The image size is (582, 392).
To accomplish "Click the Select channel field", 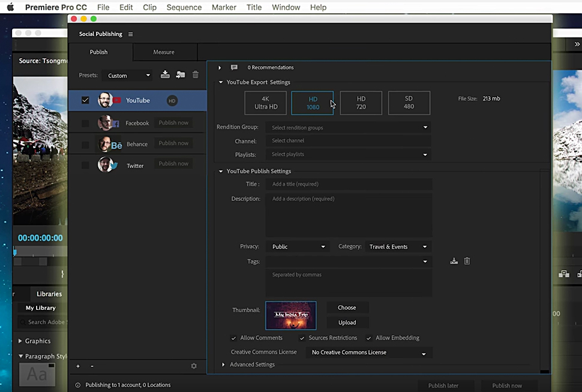I will [348, 140].
